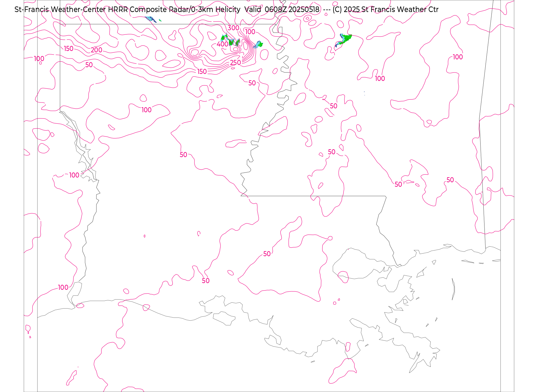Click the 200 helicity contour label
538x392 pixels.
[96, 50]
